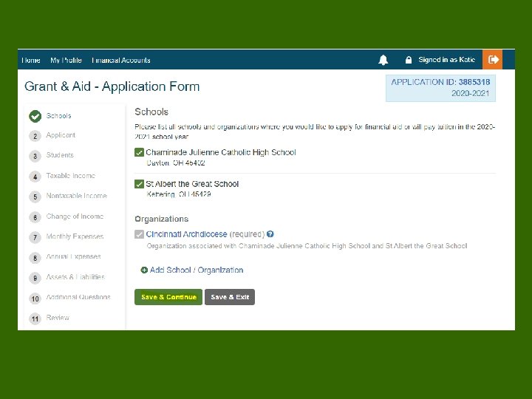
Task: Select the Annual Expenses step label
Action: click(74, 256)
